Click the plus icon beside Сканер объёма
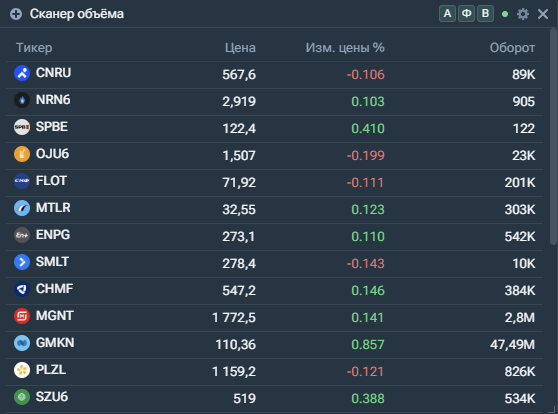The image size is (558, 414). coord(16,14)
